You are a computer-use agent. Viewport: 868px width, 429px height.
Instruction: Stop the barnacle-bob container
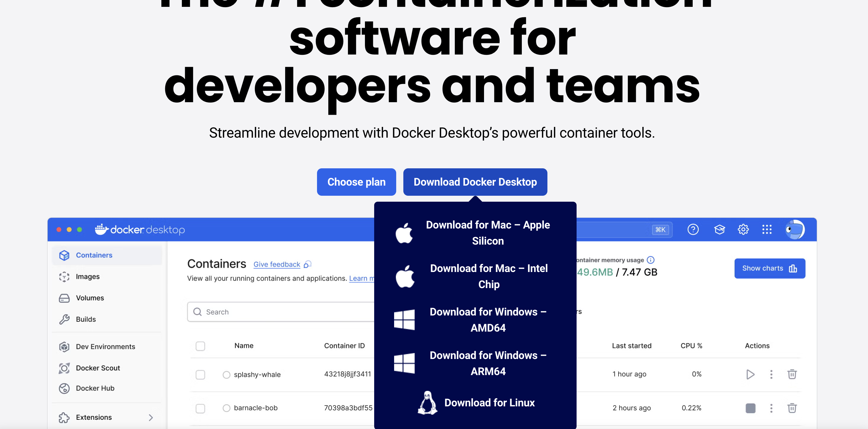(750, 408)
